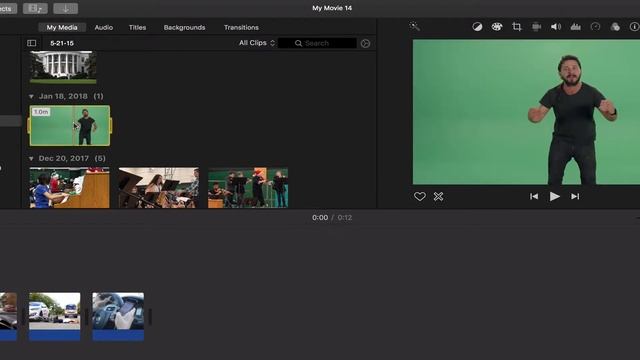The image size is (640, 360).
Task: Open the volume adjustment tool
Action: pos(556,27)
